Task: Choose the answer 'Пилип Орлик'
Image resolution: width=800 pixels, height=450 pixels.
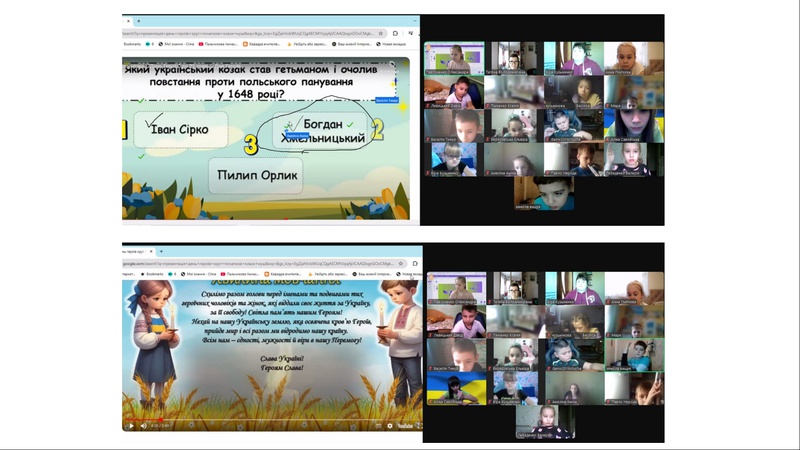Action: pyautogui.click(x=256, y=176)
